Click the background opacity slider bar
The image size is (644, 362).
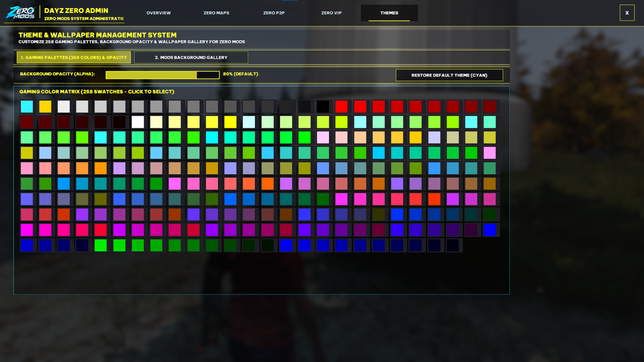pyautogui.click(x=163, y=75)
